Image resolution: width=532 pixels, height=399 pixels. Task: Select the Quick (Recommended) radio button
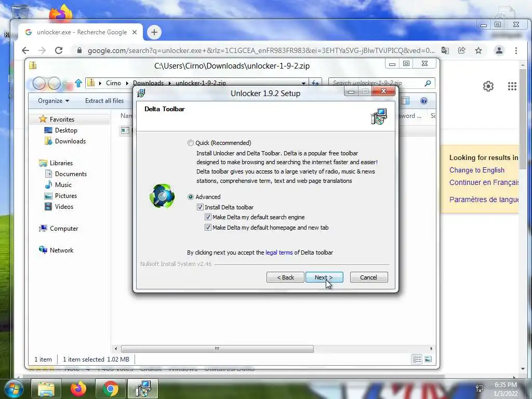(191, 143)
